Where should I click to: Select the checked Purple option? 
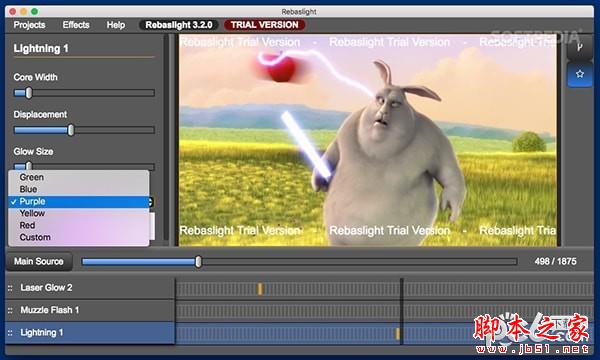(x=79, y=202)
